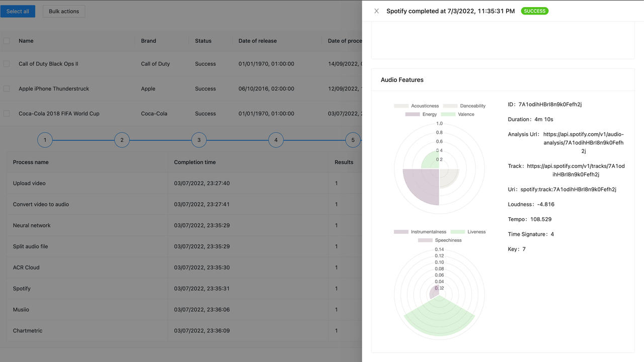
Task: Select step 5 circle in the stepper
Action: click(353, 140)
